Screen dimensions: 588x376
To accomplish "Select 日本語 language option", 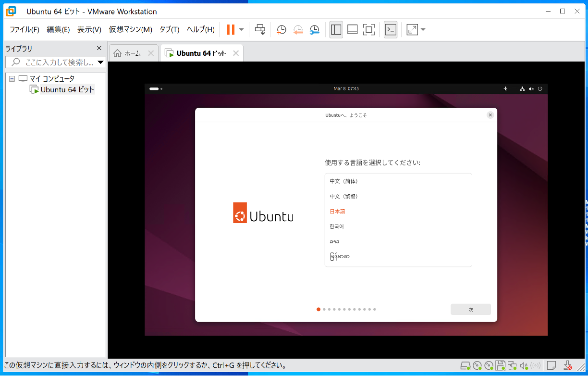I will coord(398,211).
